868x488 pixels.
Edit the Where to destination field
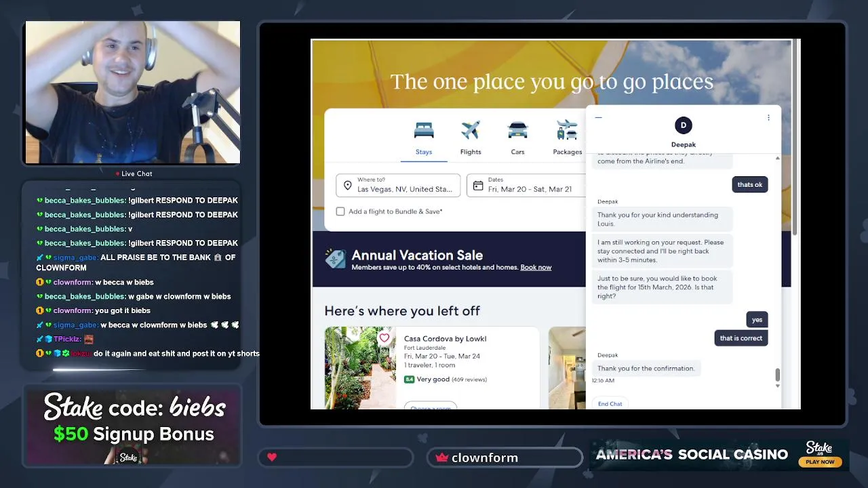tap(398, 185)
